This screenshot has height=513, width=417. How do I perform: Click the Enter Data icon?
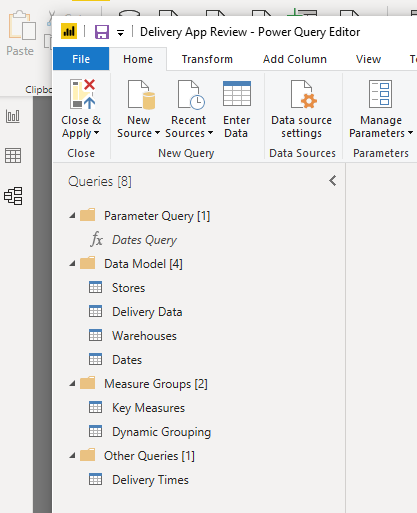coord(237,94)
